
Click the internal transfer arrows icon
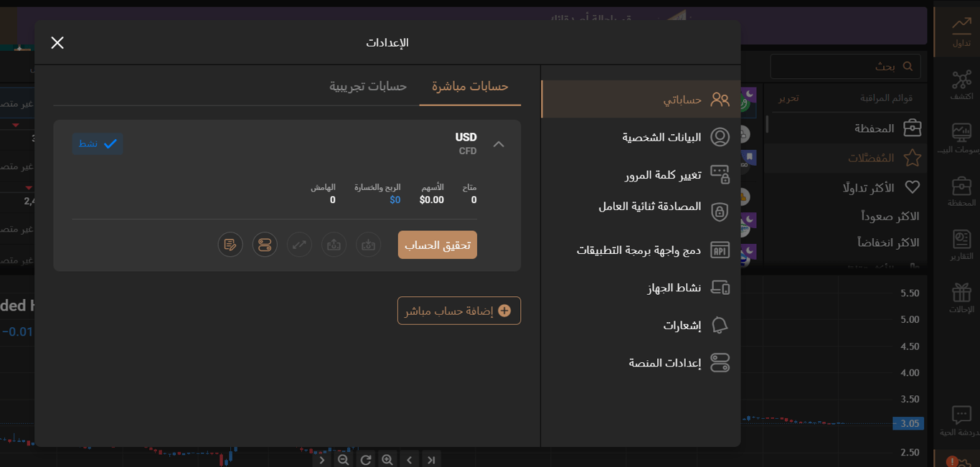(x=299, y=245)
